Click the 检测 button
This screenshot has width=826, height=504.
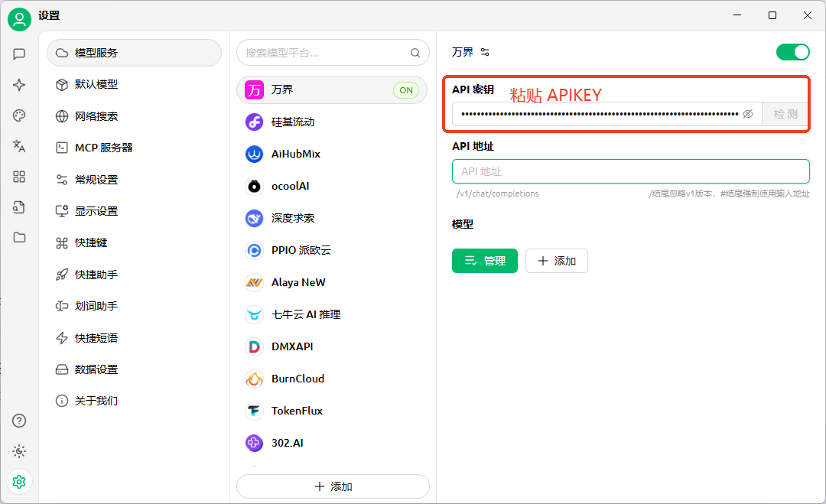[785, 114]
